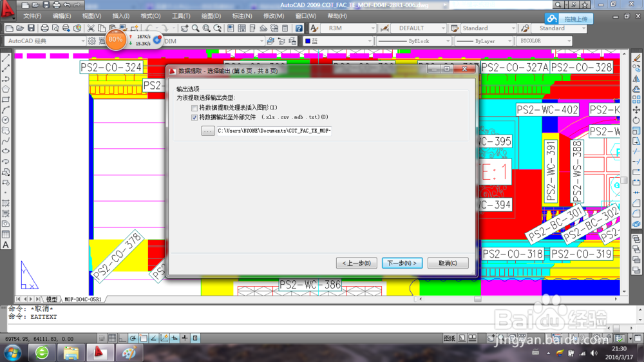The height and width of the screenshot is (362, 644).
Task: Open the Multileader Style manager icon
Action: point(525,28)
